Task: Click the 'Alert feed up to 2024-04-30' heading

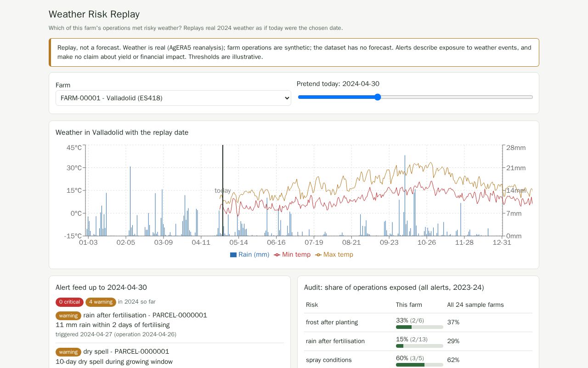Action: point(101,287)
